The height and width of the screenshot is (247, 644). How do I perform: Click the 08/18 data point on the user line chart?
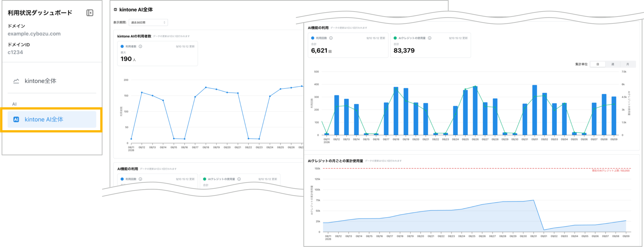pyautogui.click(x=206, y=87)
